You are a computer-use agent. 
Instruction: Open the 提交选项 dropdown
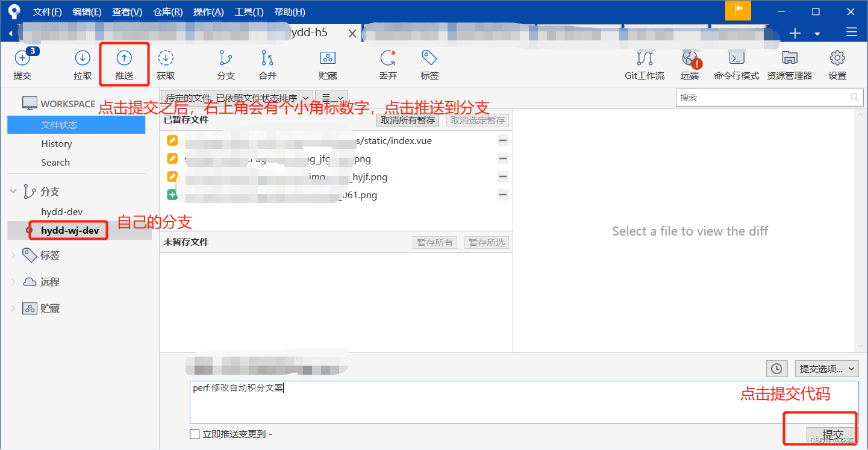pos(826,369)
